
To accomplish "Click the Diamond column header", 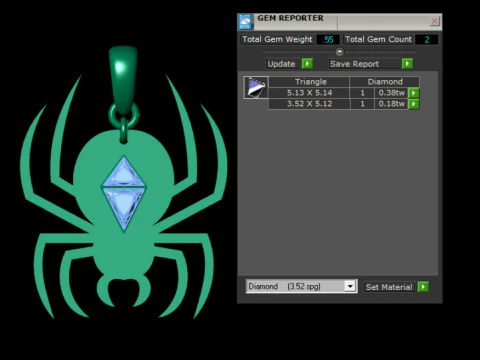I will [385, 82].
